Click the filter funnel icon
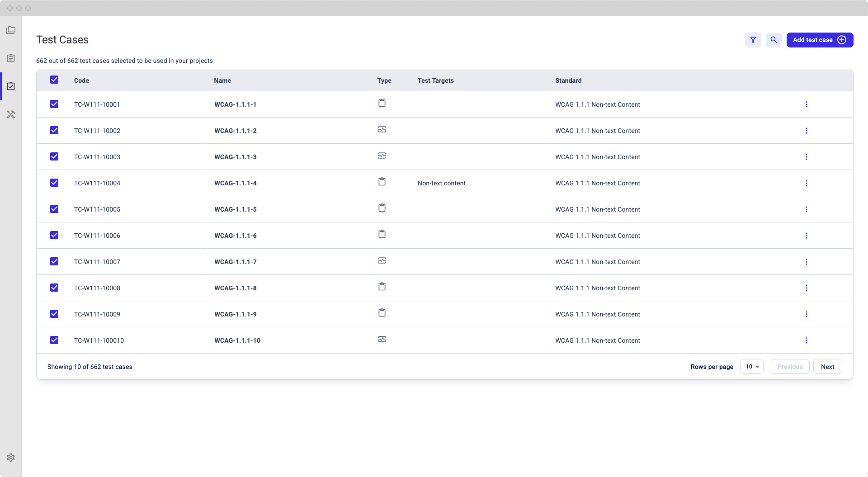868x477 pixels. [x=753, y=40]
